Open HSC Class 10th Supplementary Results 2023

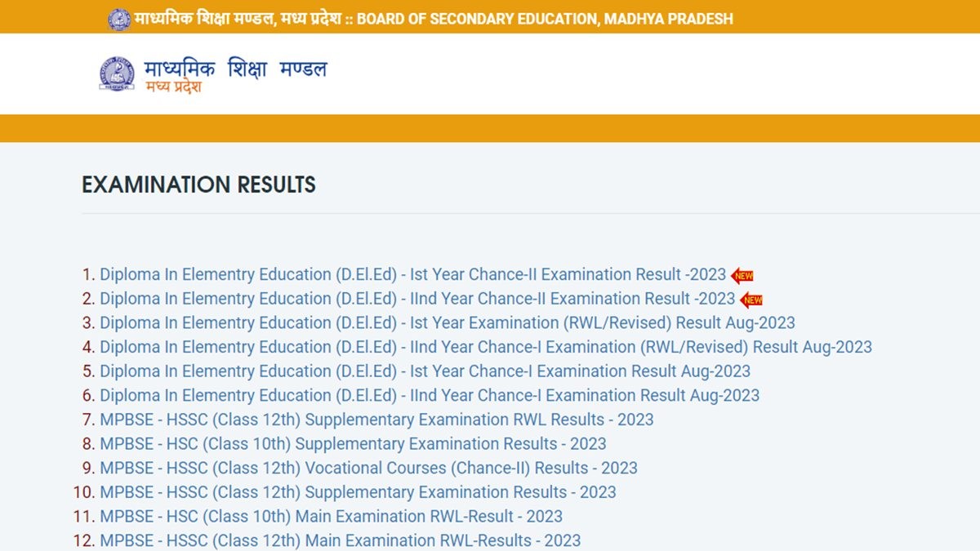353,444
